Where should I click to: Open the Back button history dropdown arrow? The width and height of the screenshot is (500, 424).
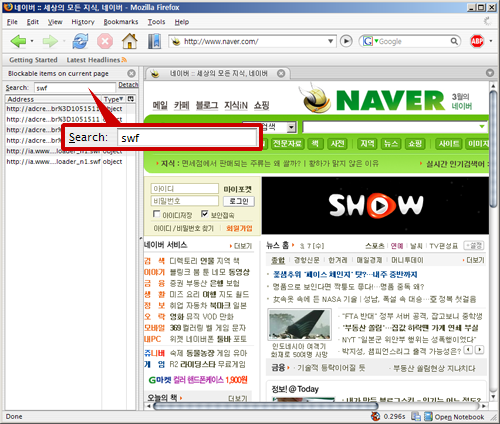coord(32,41)
